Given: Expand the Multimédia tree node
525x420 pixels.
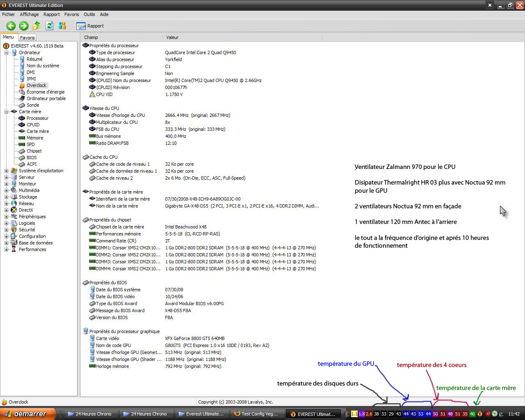Looking at the screenshot, I should (x=7, y=190).
